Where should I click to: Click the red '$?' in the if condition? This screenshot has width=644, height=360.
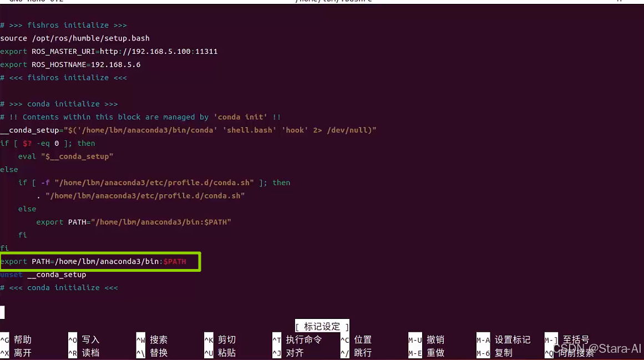[27, 144]
